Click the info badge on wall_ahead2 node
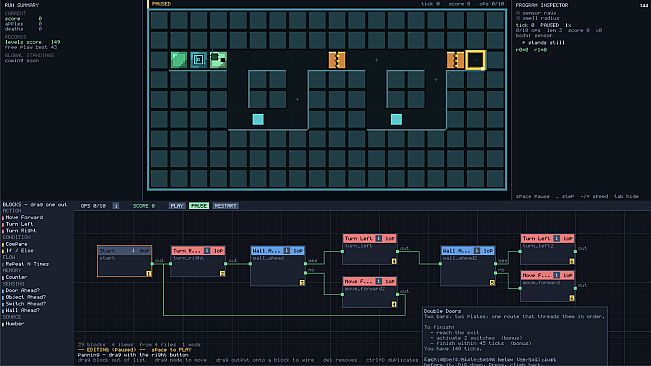Image resolution: width=651 pixels, height=366 pixels. (x=477, y=251)
